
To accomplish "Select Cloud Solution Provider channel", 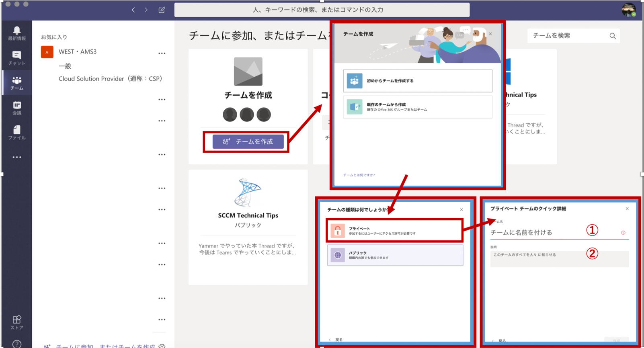I will pos(110,79).
